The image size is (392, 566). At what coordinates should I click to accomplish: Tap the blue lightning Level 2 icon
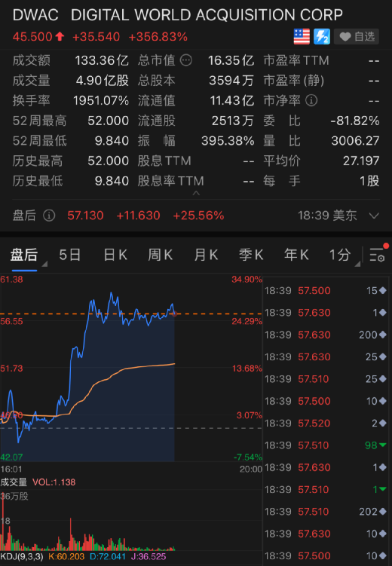(322, 36)
